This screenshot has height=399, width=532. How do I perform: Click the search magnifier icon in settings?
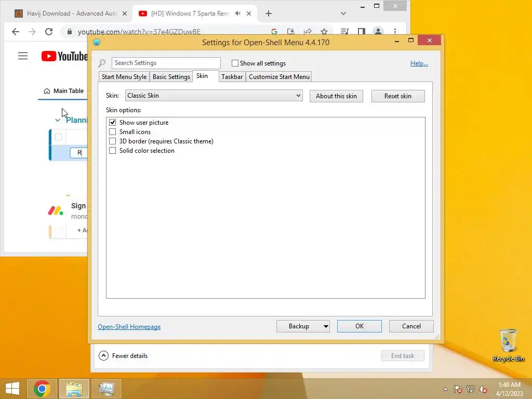point(102,63)
